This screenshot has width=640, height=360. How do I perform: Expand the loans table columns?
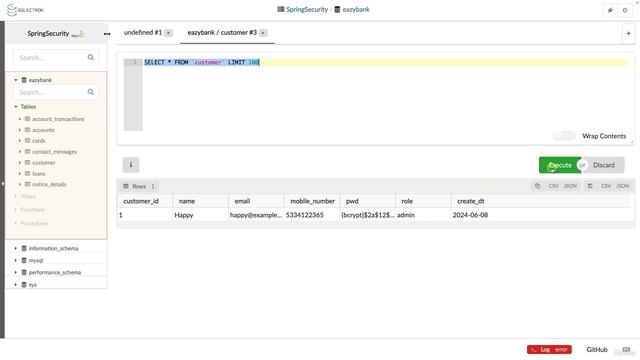[x=20, y=173]
